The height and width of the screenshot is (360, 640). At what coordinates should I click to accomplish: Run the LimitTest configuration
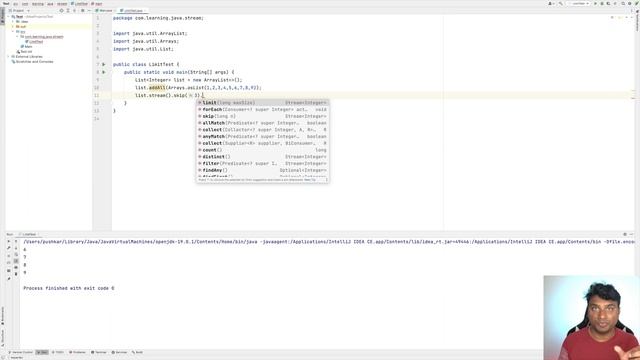(595, 4)
